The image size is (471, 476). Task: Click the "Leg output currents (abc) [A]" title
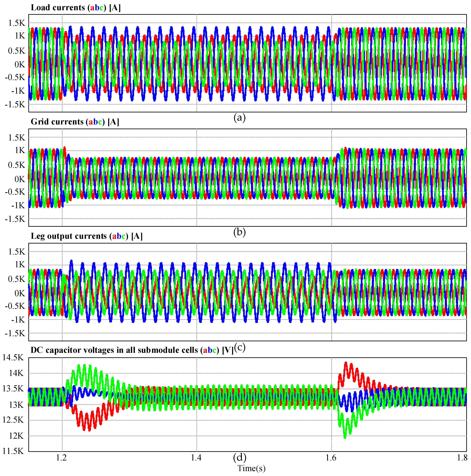tap(87, 236)
